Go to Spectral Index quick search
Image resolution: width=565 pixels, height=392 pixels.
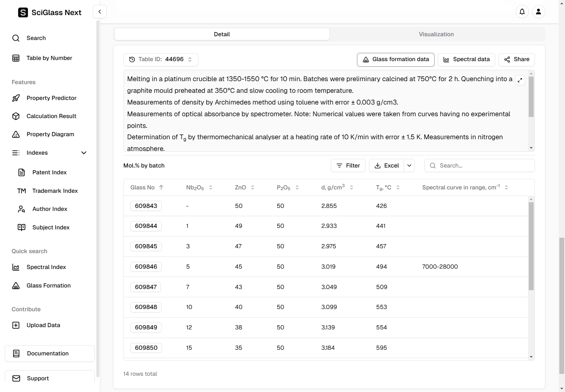[x=46, y=267]
